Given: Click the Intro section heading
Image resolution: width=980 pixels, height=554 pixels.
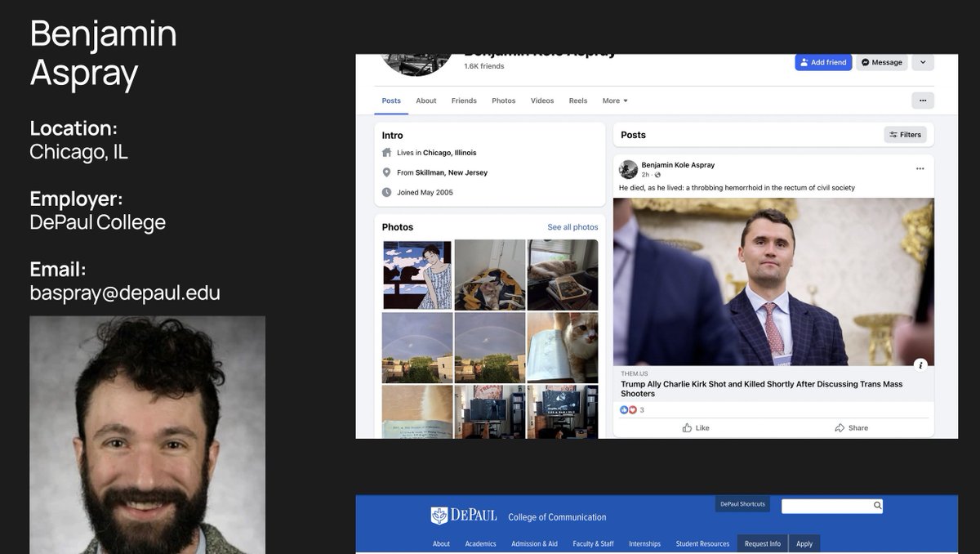Looking at the screenshot, I should coord(393,136).
